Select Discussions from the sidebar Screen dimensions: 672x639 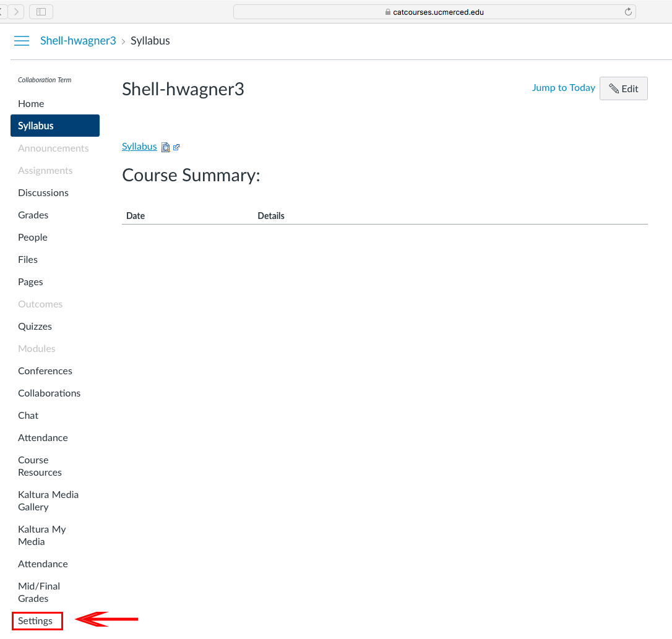(43, 192)
